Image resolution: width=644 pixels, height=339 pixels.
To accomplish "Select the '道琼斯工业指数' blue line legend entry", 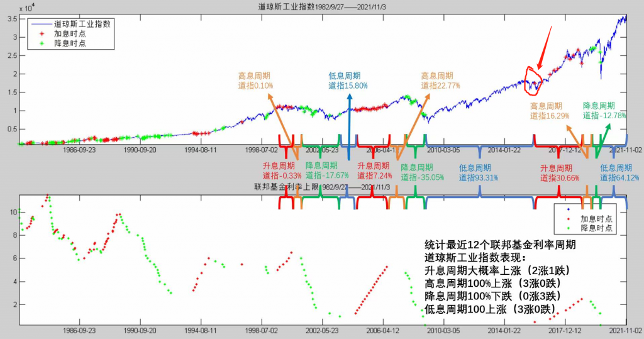I will pos(70,24).
